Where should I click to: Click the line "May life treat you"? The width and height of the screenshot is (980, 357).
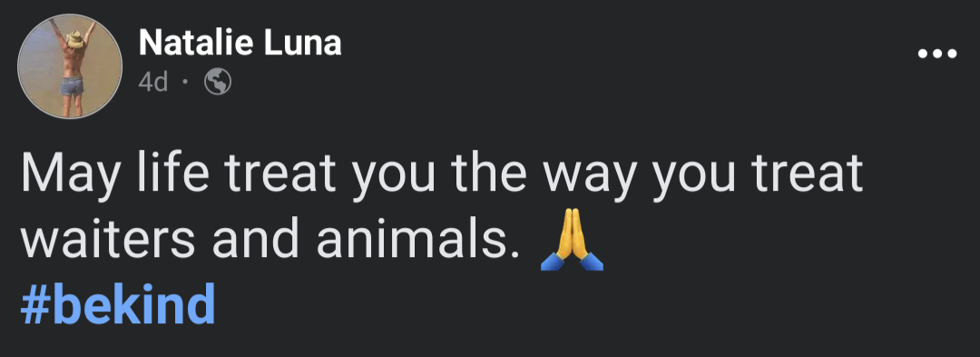pyautogui.click(x=229, y=175)
